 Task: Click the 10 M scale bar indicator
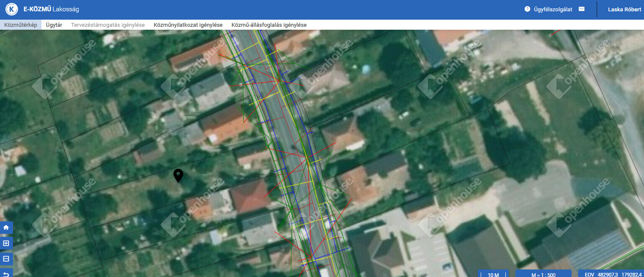point(493,274)
